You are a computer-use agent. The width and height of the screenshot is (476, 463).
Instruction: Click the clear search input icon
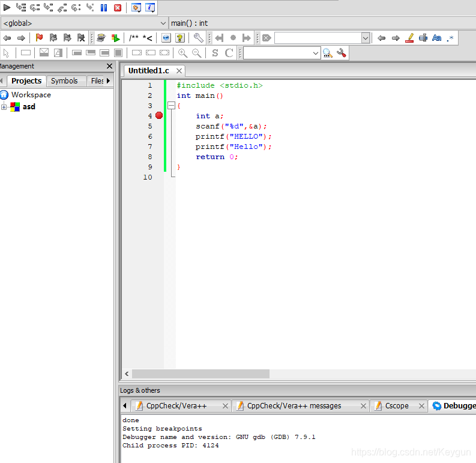(x=267, y=38)
